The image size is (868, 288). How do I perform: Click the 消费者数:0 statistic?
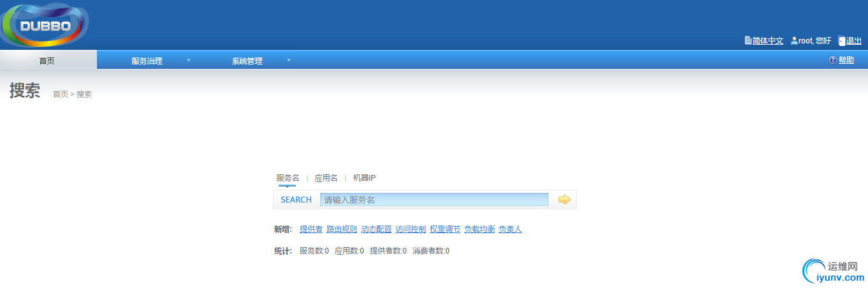point(431,251)
